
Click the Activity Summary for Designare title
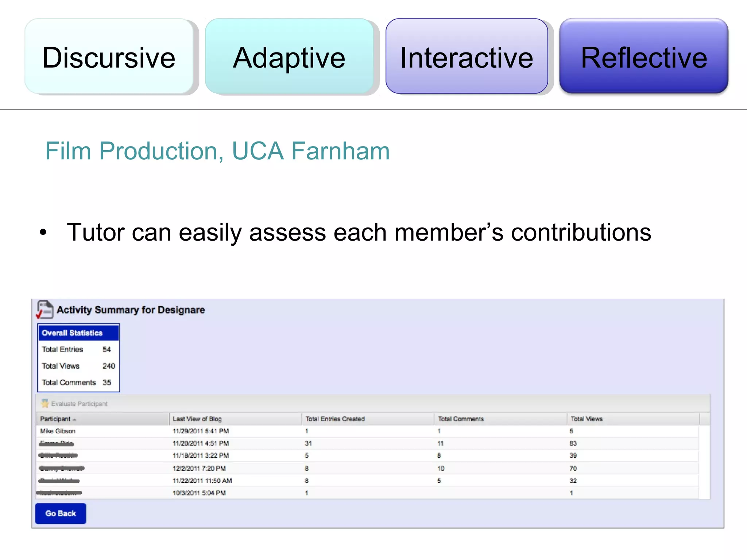131,310
